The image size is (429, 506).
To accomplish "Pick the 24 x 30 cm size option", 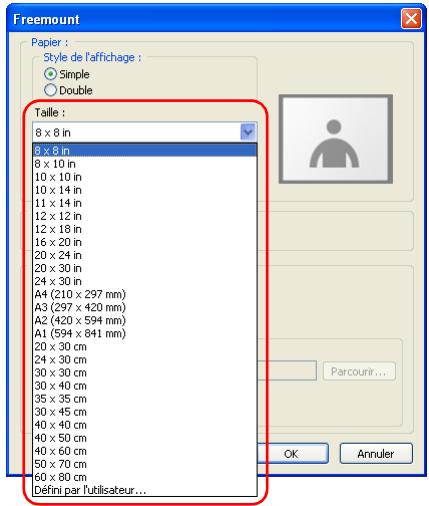I will tap(145, 359).
